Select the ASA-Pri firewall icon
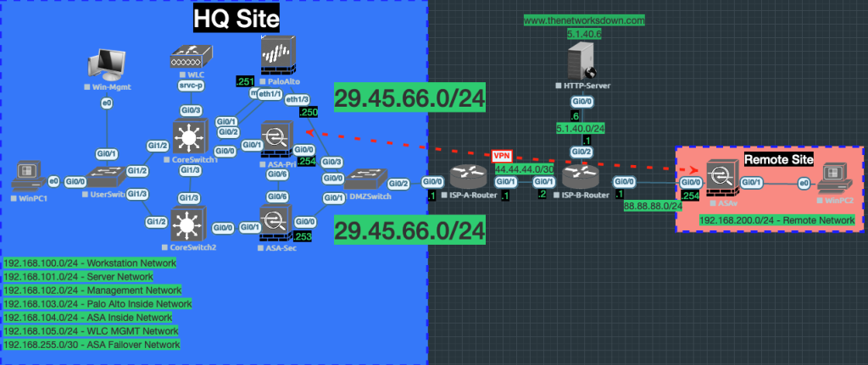 click(275, 137)
